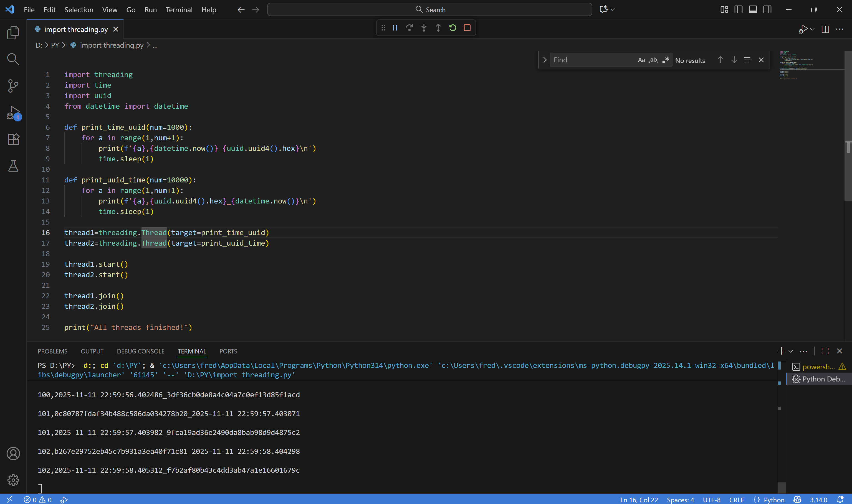Open the Testing flask panel
Screen dimensions: 852x504
(x=13, y=166)
